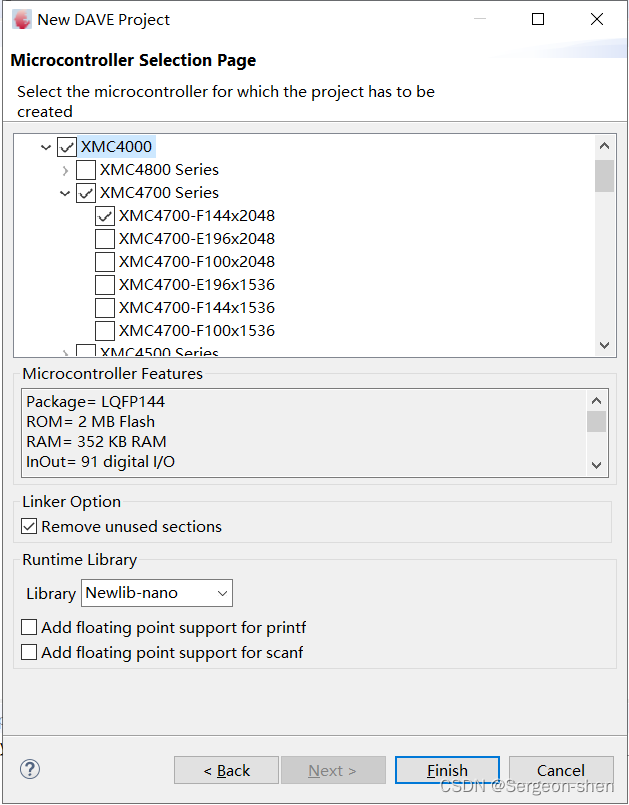Disable Remove unused sections

[x=29, y=526]
